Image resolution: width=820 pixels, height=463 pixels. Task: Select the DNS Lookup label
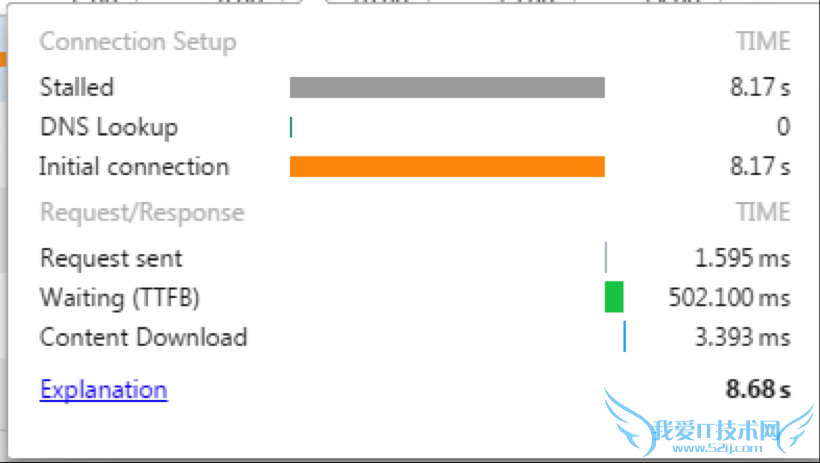(108, 127)
